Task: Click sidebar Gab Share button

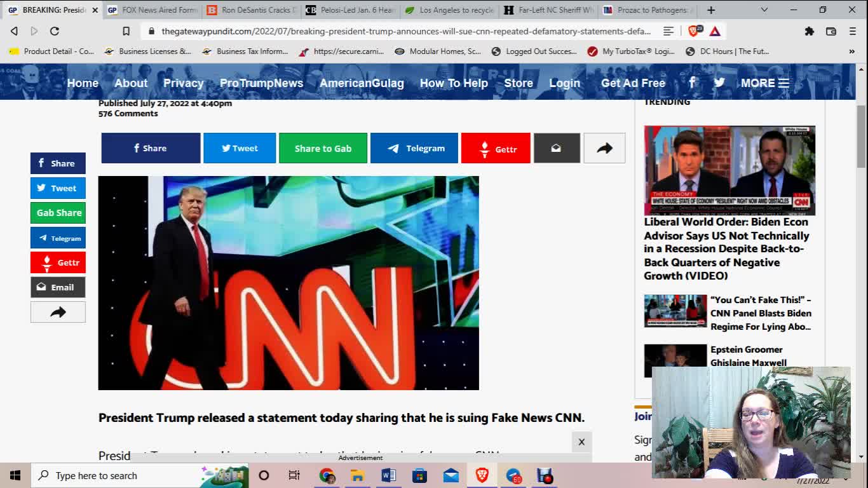Action: coord(58,213)
